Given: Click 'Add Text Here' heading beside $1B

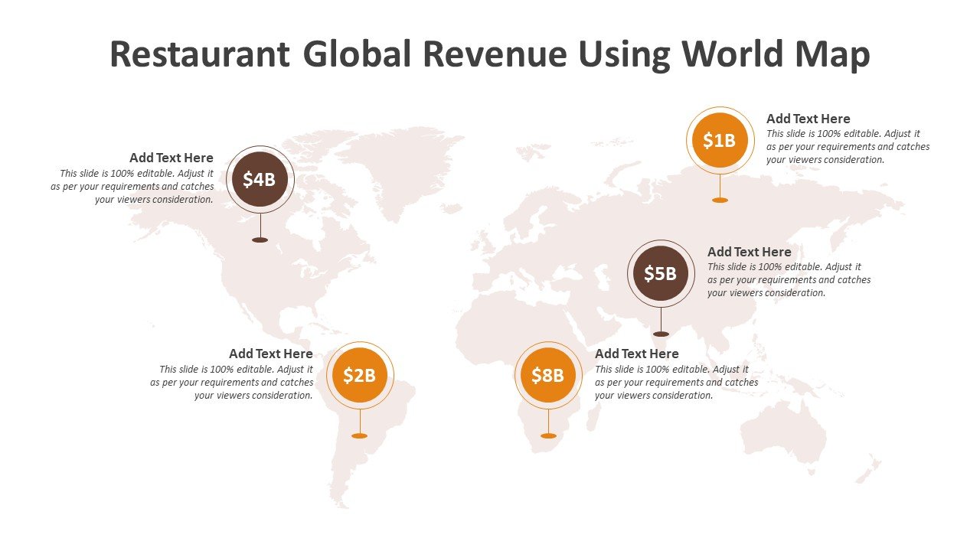Looking at the screenshot, I should pos(808,119).
